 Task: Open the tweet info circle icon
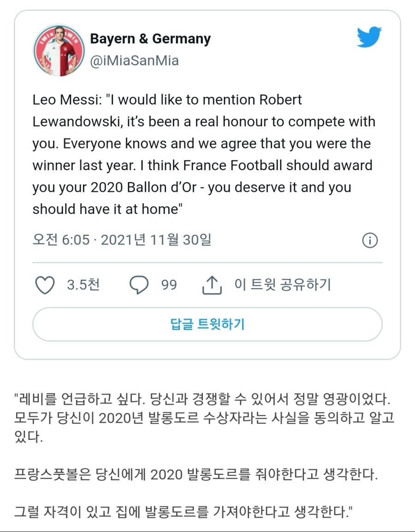click(370, 240)
